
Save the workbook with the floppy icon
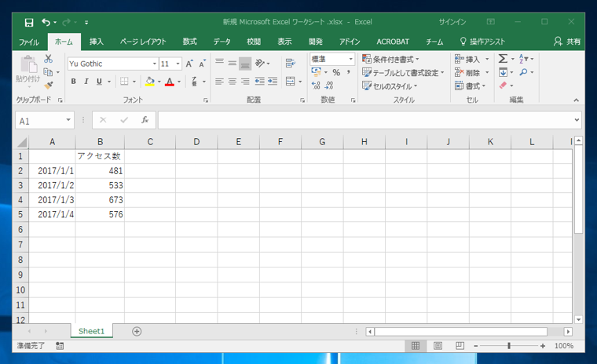pos(29,23)
